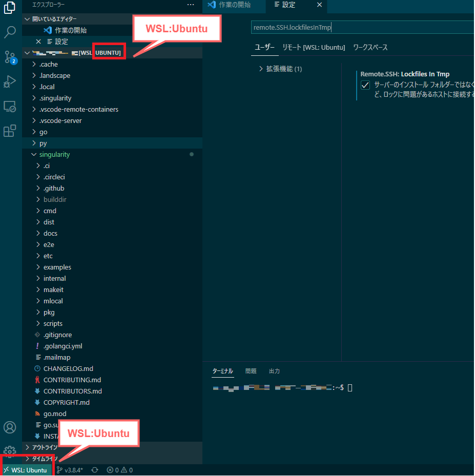The image size is (475, 476).
Task: Click the v3.8.4* git branch status item
Action: pyautogui.click(x=70, y=470)
